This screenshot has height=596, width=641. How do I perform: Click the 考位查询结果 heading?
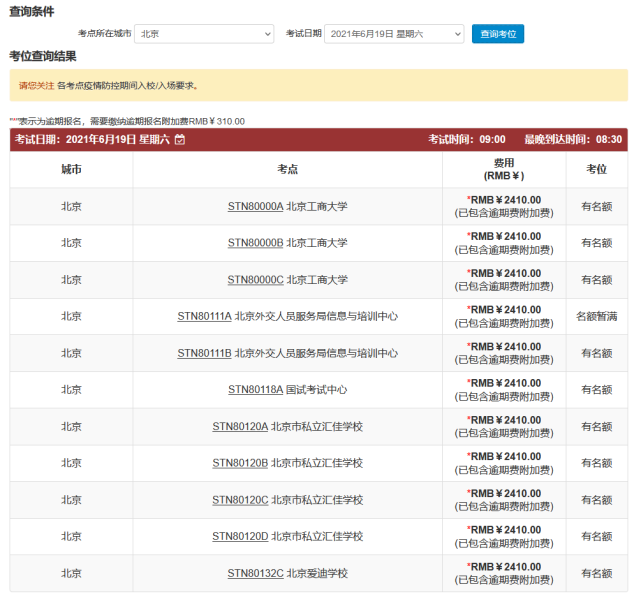pyautogui.click(x=43, y=56)
